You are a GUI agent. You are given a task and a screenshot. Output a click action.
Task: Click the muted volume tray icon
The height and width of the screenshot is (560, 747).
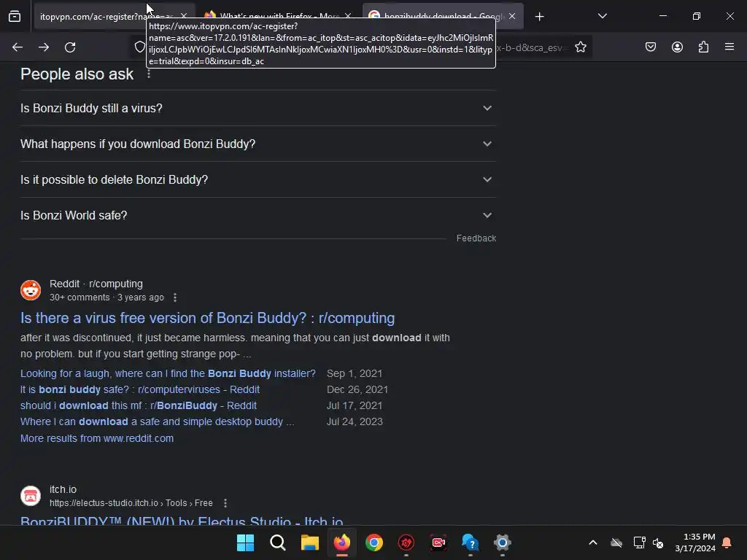(x=658, y=542)
